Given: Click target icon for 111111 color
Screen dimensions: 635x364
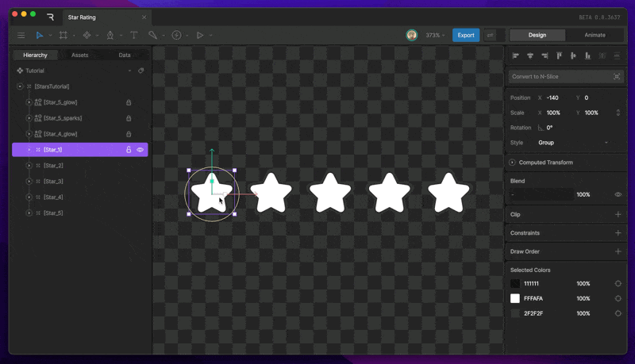Looking at the screenshot, I should [x=618, y=284].
